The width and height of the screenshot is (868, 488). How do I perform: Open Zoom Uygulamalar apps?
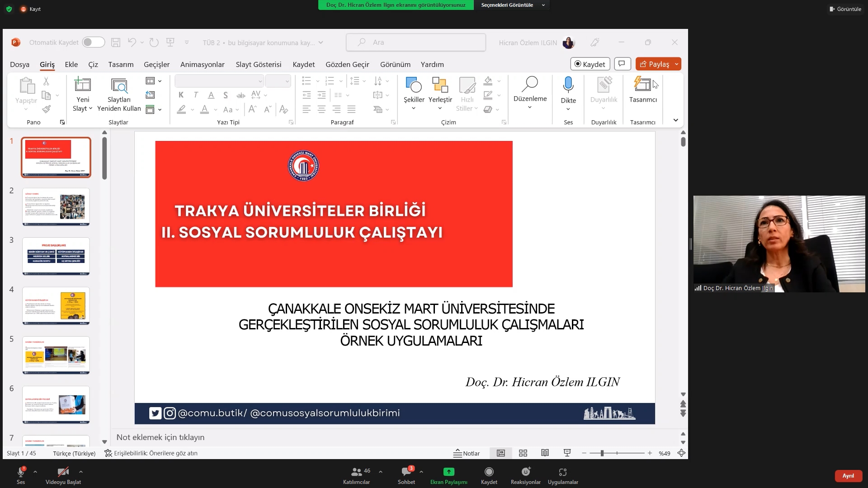pos(563,476)
